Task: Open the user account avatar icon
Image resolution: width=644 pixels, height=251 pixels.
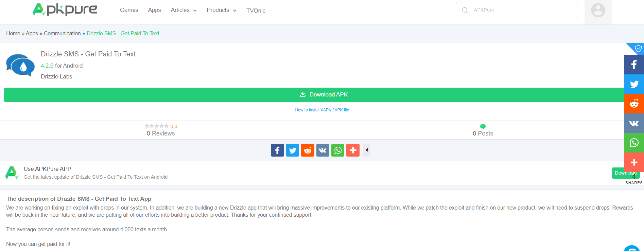Action: [x=598, y=10]
